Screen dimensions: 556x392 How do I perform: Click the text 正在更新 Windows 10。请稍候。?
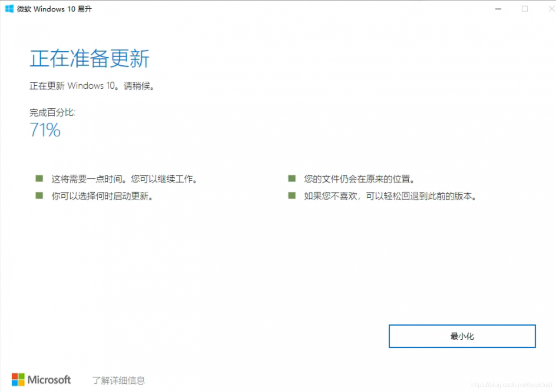(92, 86)
